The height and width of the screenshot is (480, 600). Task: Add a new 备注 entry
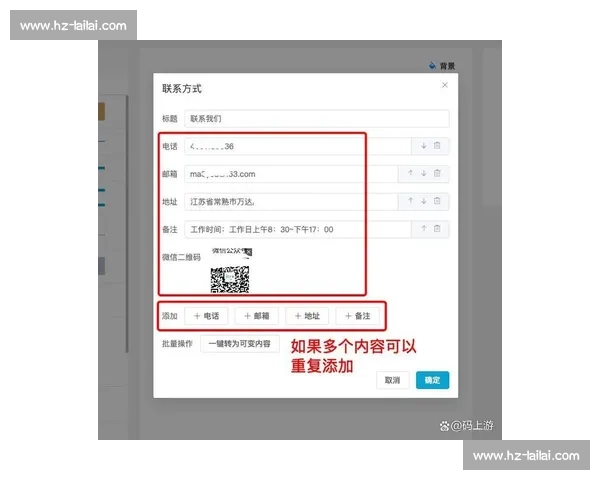tap(357, 316)
